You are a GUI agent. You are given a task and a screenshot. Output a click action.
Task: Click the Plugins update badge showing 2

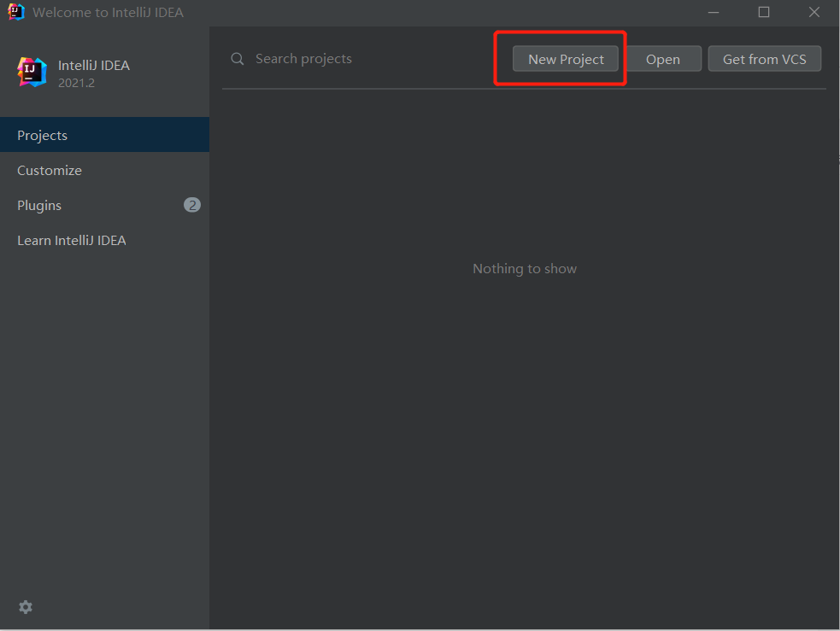pyautogui.click(x=192, y=205)
